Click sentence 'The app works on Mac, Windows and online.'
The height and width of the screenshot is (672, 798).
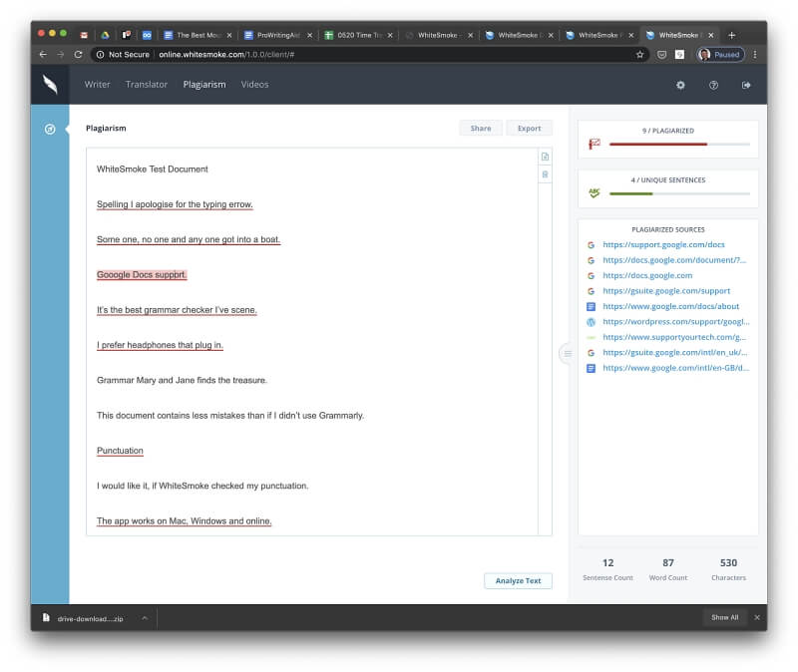click(x=184, y=520)
